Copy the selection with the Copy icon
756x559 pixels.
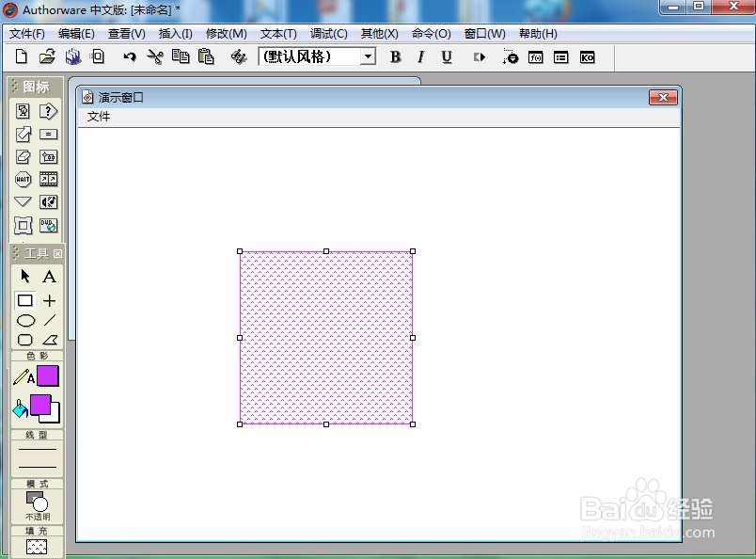[x=181, y=57]
